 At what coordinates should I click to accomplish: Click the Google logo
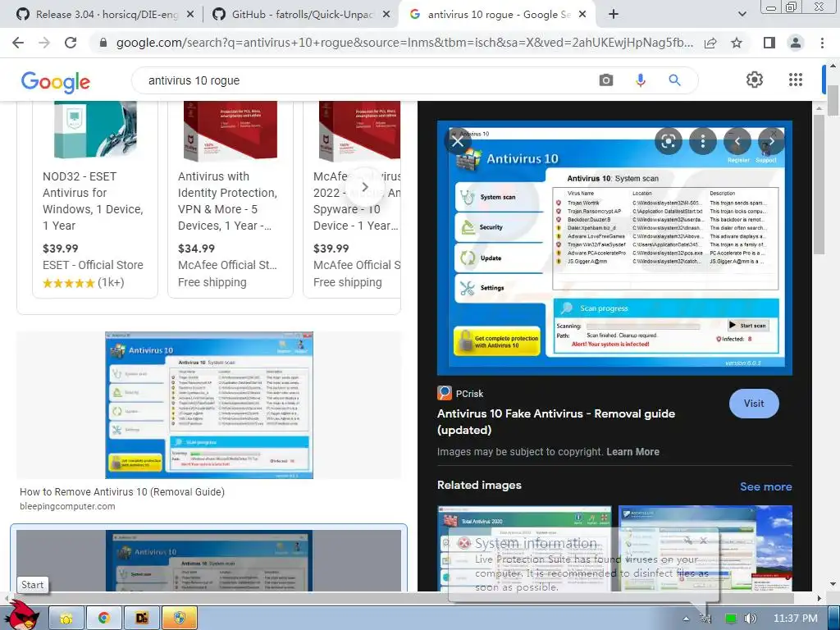point(56,81)
